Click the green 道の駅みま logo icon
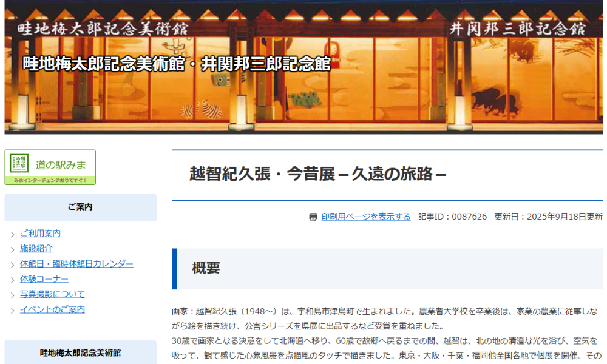Image resolution: width=607 pixels, height=364 pixels. [x=19, y=163]
